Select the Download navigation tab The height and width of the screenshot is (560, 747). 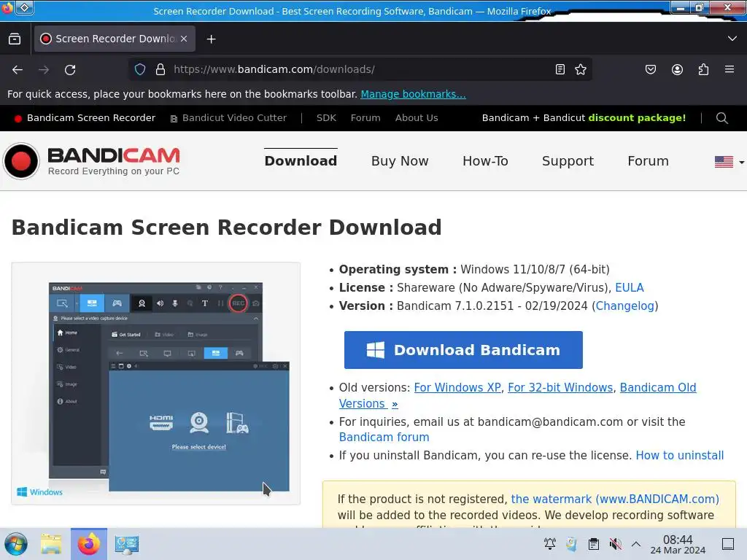click(301, 161)
